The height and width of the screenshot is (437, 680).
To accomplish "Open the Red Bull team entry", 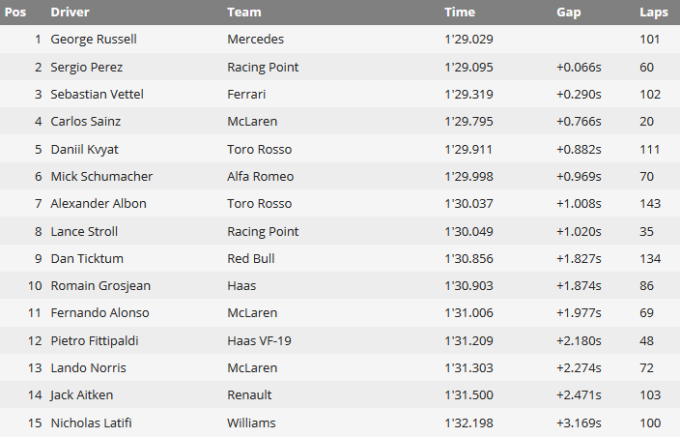I will [250, 258].
